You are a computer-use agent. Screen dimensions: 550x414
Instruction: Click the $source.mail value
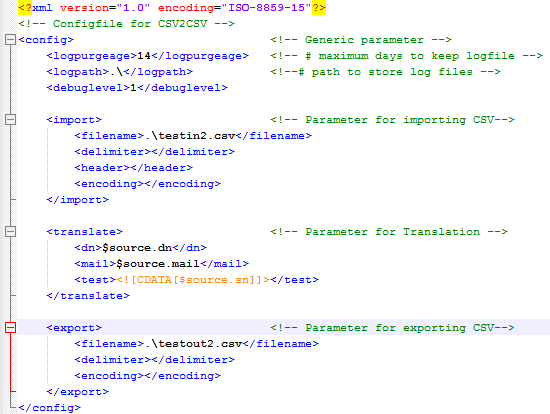pos(158,264)
